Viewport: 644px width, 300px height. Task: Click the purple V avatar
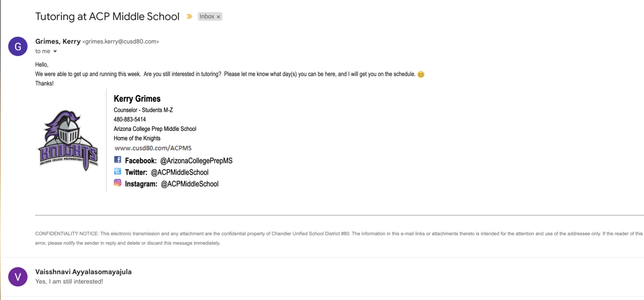(x=18, y=276)
